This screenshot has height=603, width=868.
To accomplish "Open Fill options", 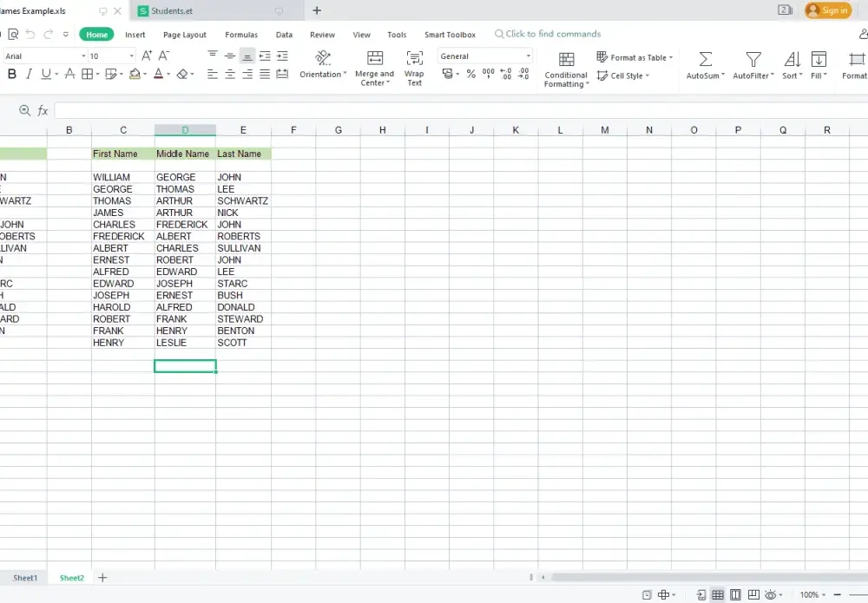I will point(819,65).
